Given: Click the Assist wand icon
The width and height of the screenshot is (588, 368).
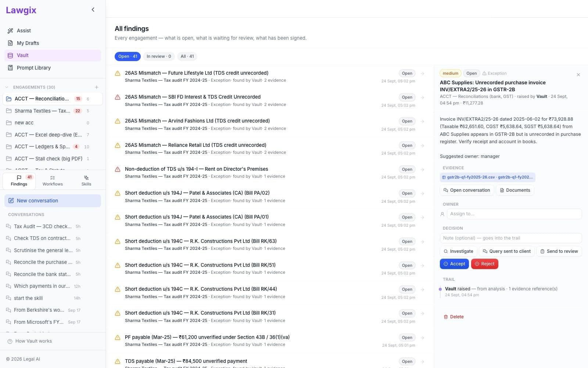Looking at the screenshot, I should (x=10, y=31).
